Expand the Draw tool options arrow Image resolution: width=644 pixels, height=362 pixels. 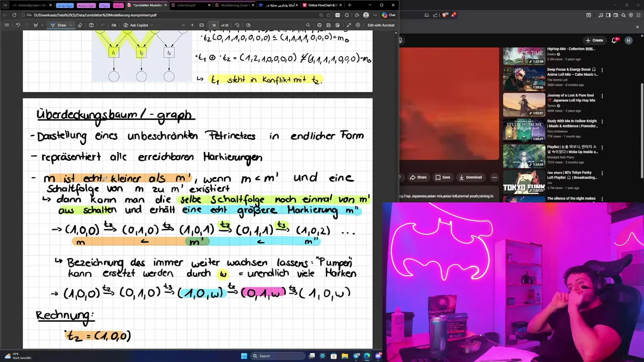click(x=71, y=25)
